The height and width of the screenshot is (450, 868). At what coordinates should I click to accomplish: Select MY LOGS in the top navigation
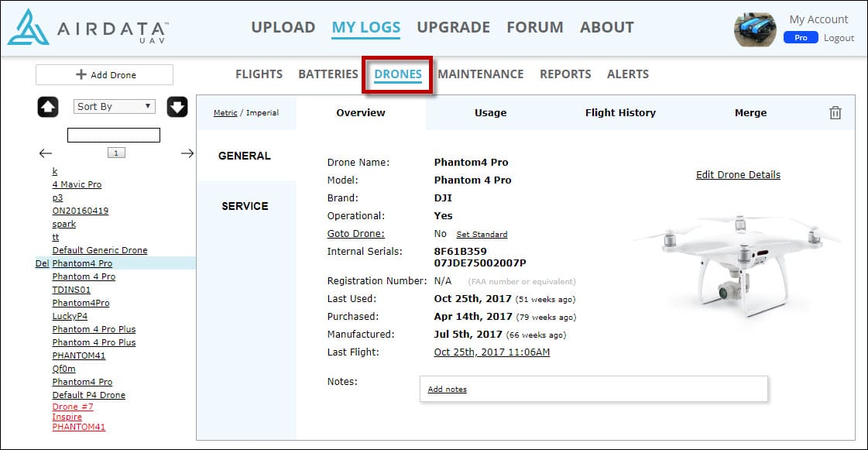(x=366, y=27)
